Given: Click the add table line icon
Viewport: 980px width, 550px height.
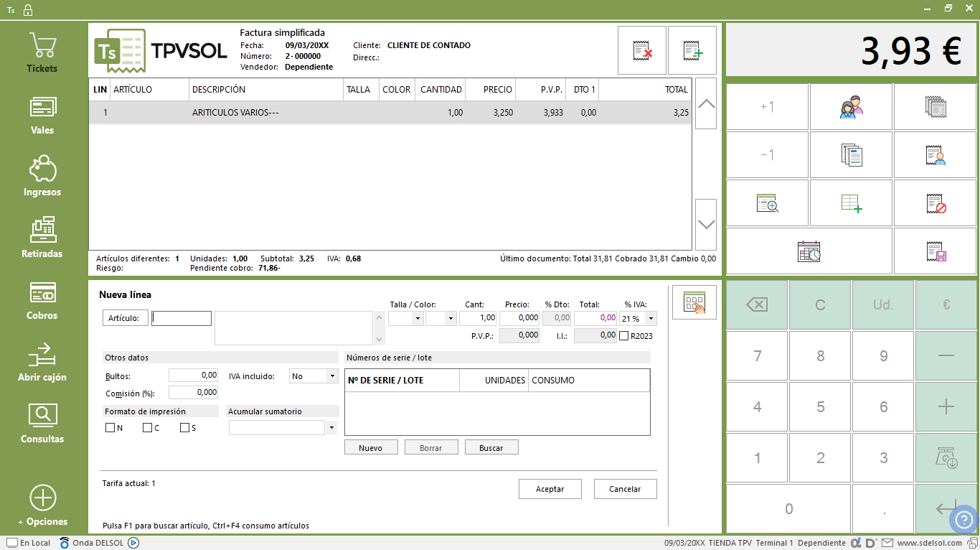Looking at the screenshot, I should (x=851, y=203).
